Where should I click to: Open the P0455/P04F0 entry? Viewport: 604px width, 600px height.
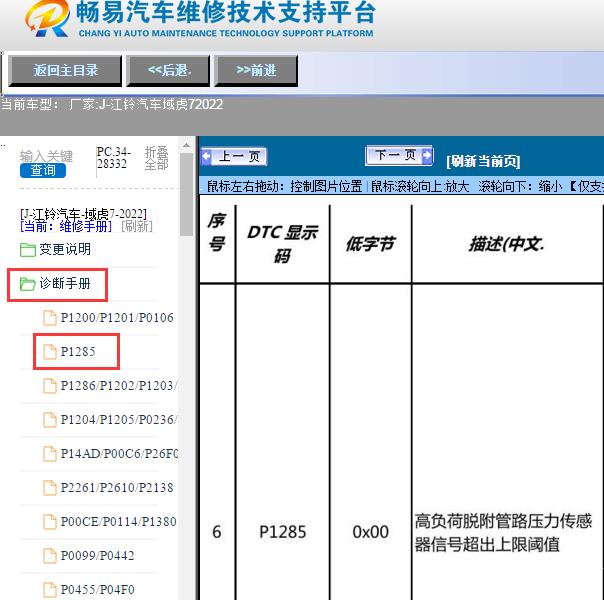[97, 590]
